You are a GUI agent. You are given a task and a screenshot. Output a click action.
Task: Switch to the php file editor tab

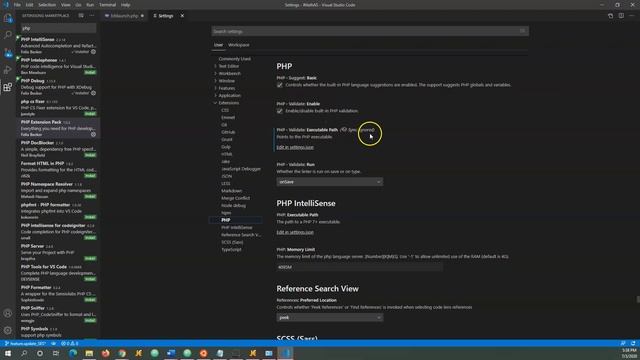pyautogui.click(x=124, y=16)
